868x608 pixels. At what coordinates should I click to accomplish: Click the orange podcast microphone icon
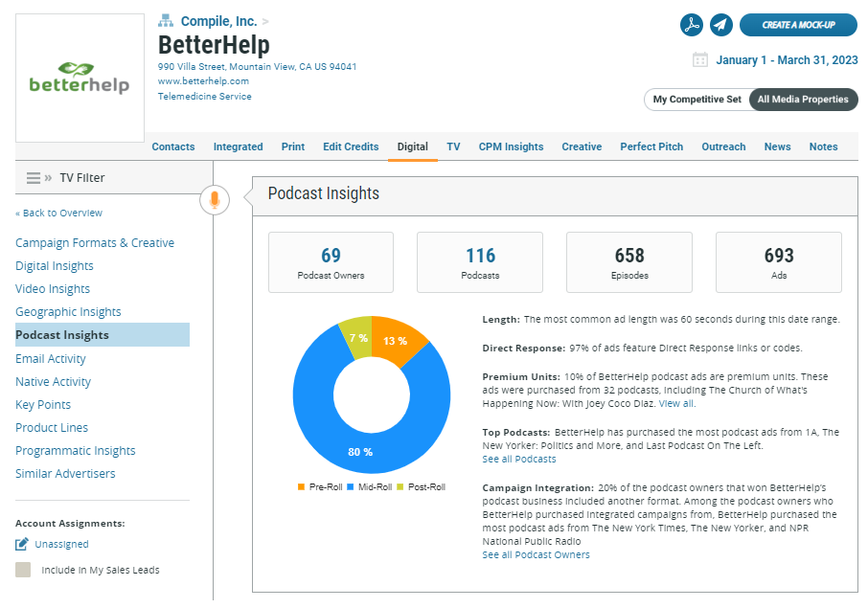coord(215,199)
